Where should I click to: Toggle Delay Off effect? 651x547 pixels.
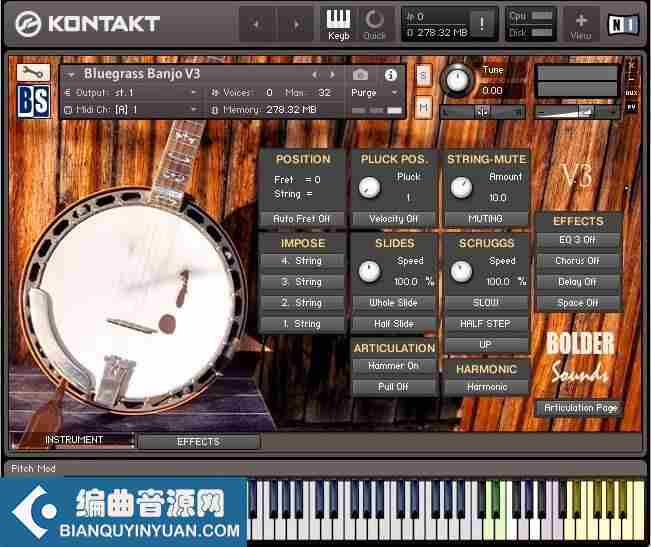pyautogui.click(x=578, y=282)
